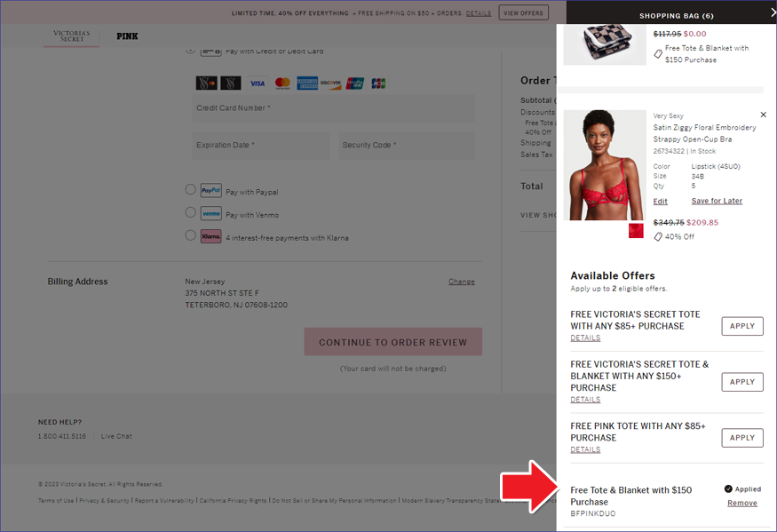Open the red bra product thumbnail
Screen dimensions: 777x532
[x=605, y=165]
